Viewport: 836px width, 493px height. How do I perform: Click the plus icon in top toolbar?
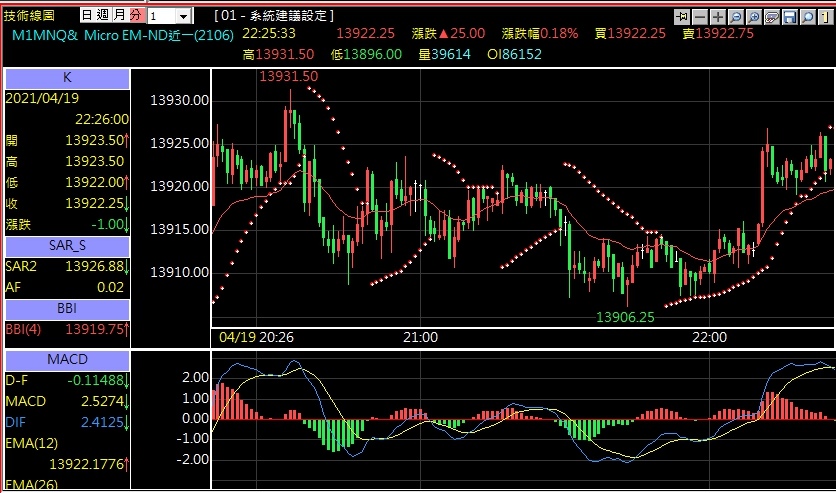[718, 17]
